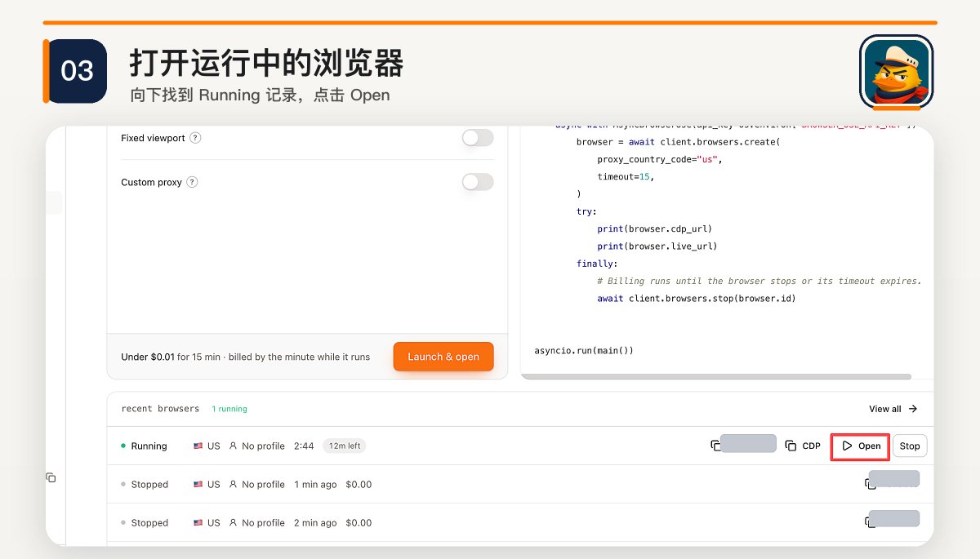This screenshot has height=559, width=980.
Task: Click the code line "timeout=15,"
Action: [x=626, y=176]
